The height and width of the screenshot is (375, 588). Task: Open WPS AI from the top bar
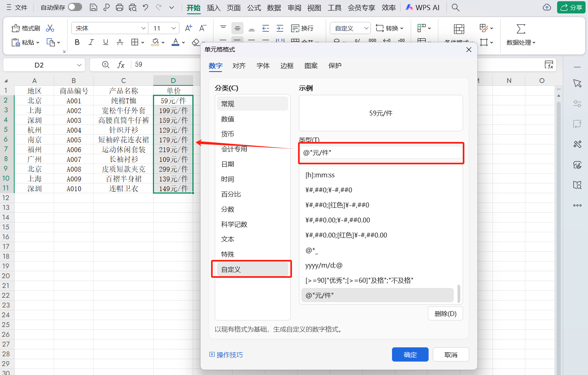(x=422, y=7)
